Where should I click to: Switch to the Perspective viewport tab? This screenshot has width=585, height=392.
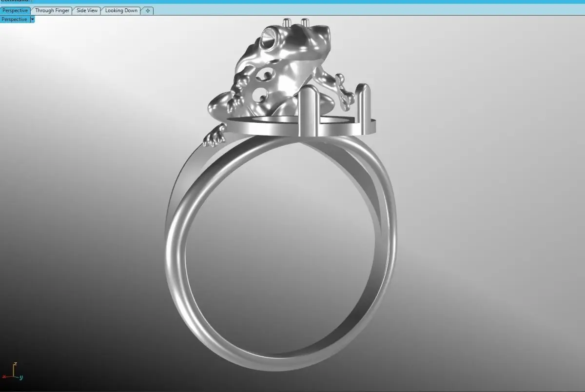(x=15, y=10)
